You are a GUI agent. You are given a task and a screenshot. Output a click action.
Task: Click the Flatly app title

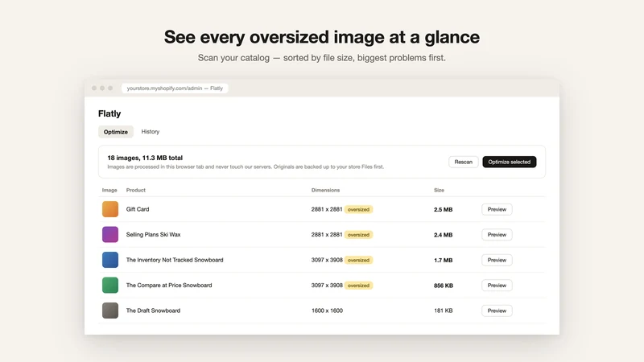(109, 113)
